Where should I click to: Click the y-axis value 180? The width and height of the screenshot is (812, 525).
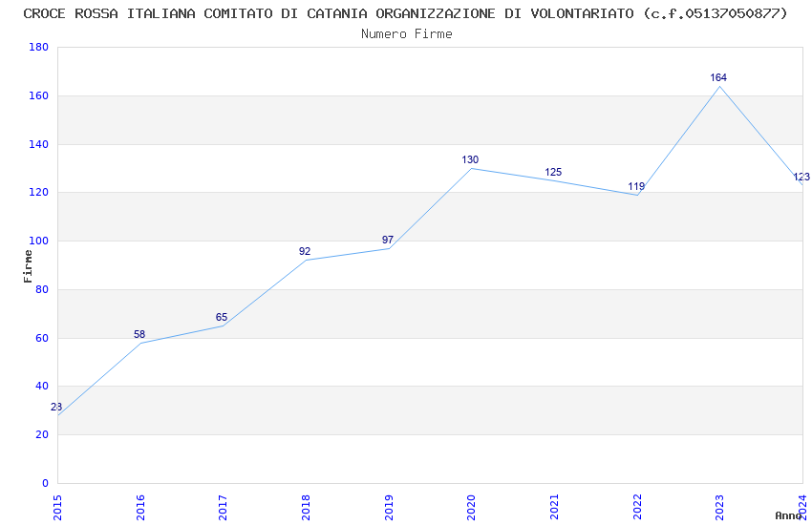39,47
